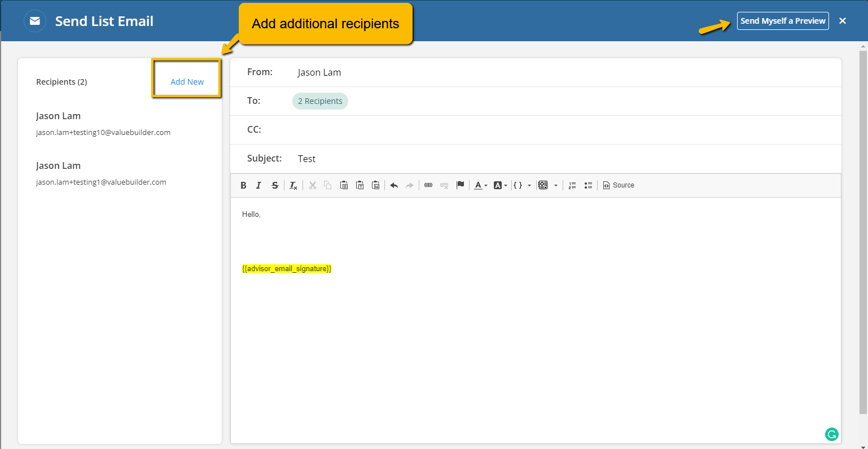Viewport: 868px width, 449px height.
Task: Open the background color dropdown
Action: point(501,185)
